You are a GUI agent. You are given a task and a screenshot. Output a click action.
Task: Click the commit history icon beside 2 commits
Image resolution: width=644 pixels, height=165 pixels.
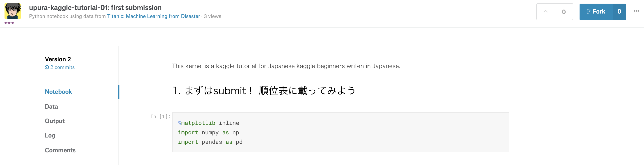click(47, 67)
